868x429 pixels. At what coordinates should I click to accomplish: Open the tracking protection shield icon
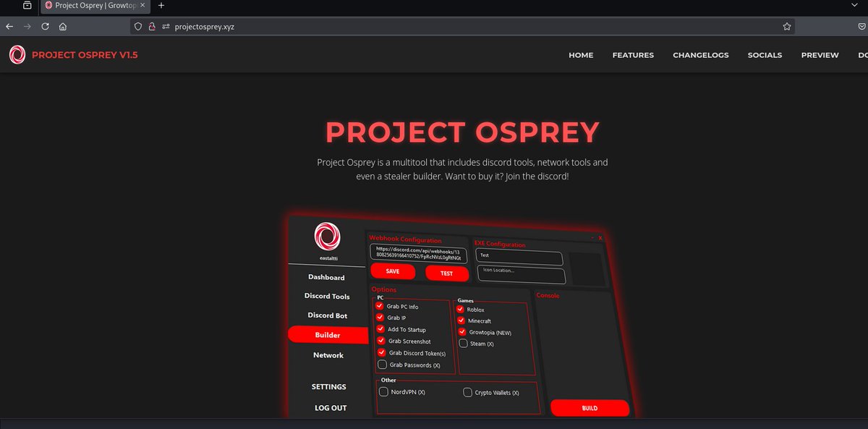pyautogui.click(x=139, y=26)
